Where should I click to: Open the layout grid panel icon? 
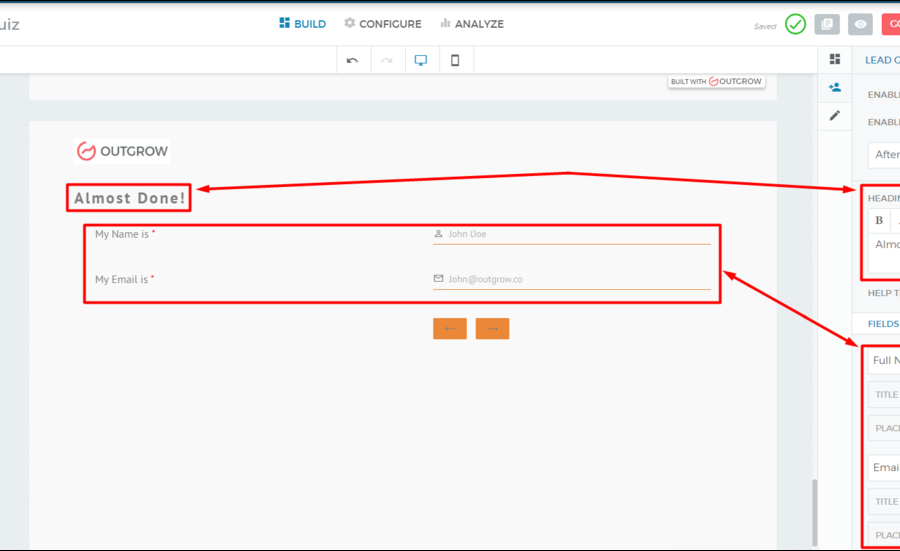[x=835, y=59]
